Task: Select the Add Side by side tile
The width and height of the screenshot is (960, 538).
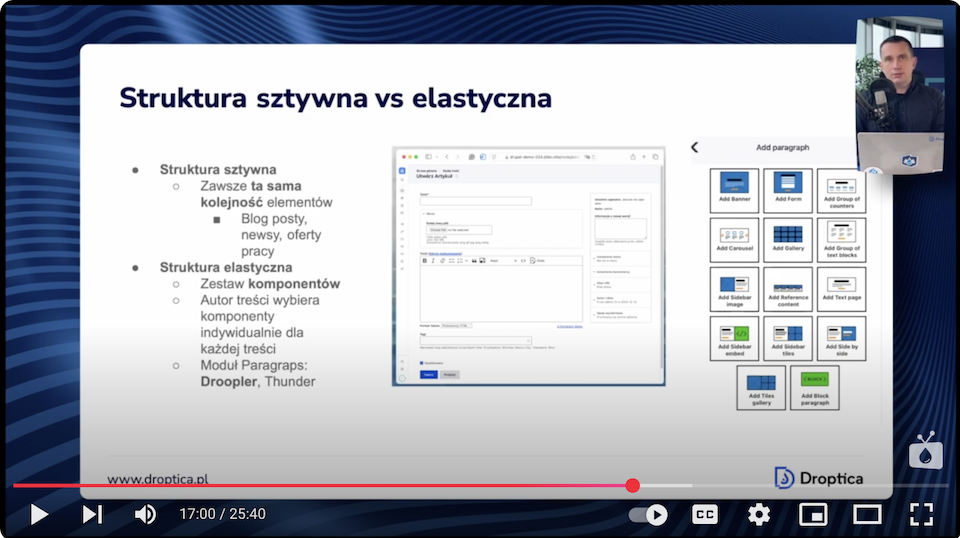Action: pos(841,338)
